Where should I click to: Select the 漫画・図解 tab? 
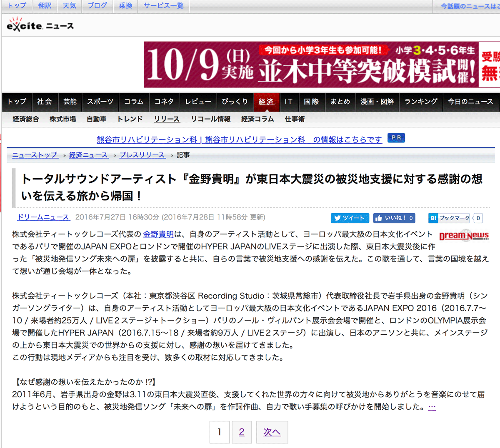click(377, 102)
